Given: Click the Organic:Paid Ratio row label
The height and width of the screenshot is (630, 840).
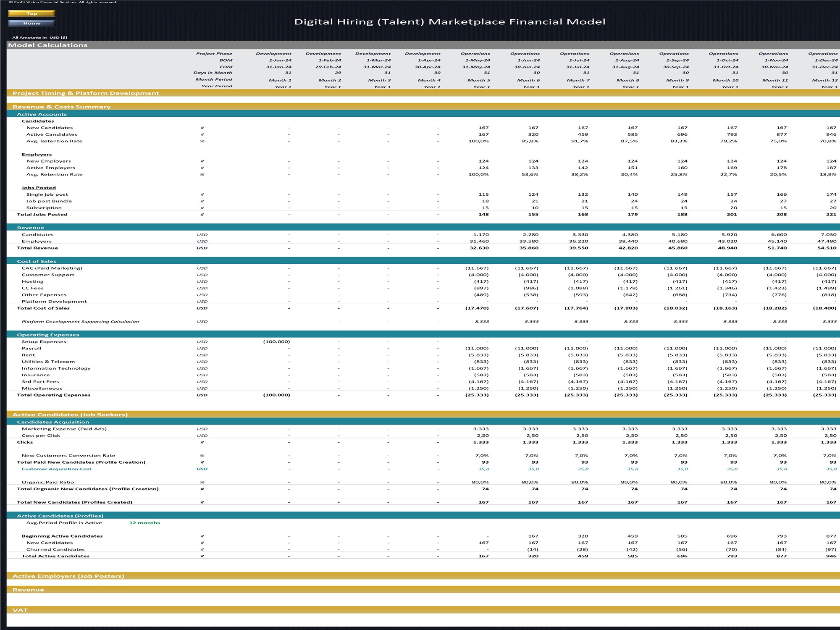Looking at the screenshot, I should click(x=47, y=482).
